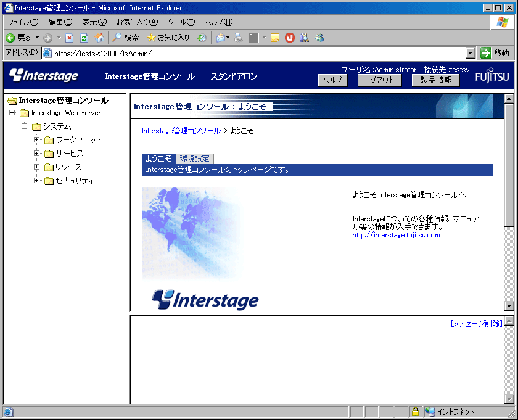Viewport: 518px width, 420px height.
Task: Select Interstage Web Server in the tree
Action: 66,113
